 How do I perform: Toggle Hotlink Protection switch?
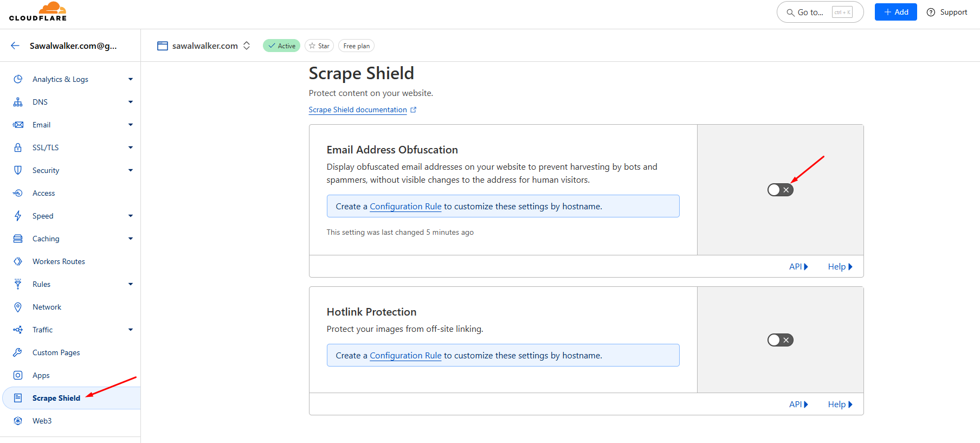pyautogui.click(x=781, y=340)
